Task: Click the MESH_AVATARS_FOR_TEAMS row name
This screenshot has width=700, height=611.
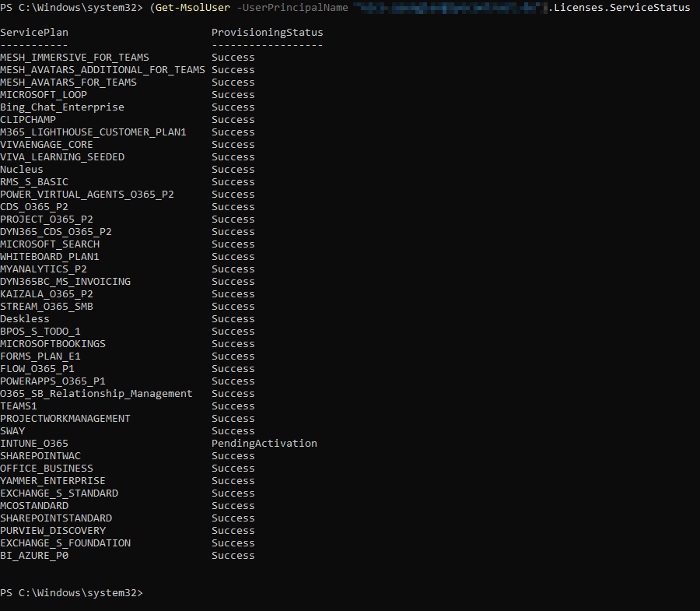Action: [68, 83]
